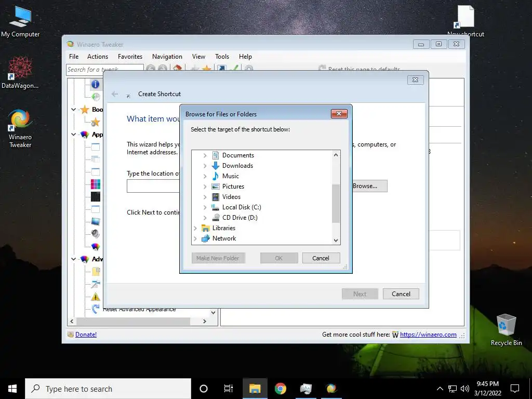The image size is (532, 399).
Task: Open the Tools menu
Action: pos(222,57)
